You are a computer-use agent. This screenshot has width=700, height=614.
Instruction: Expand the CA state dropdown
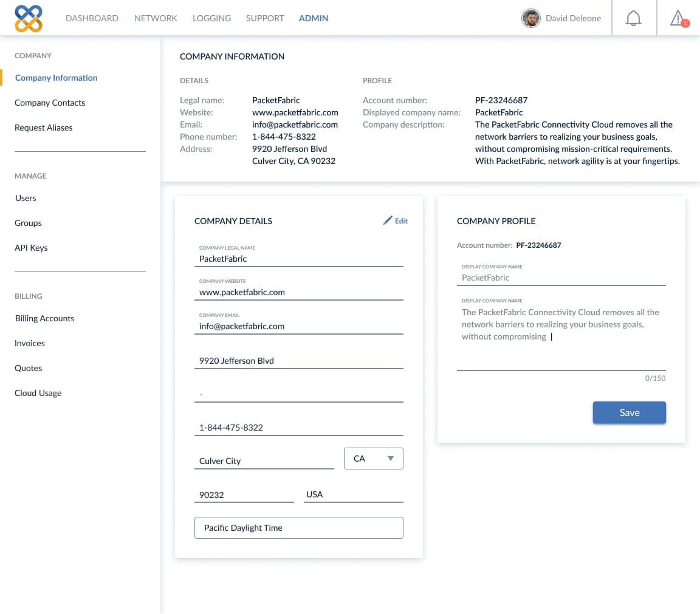[373, 459]
